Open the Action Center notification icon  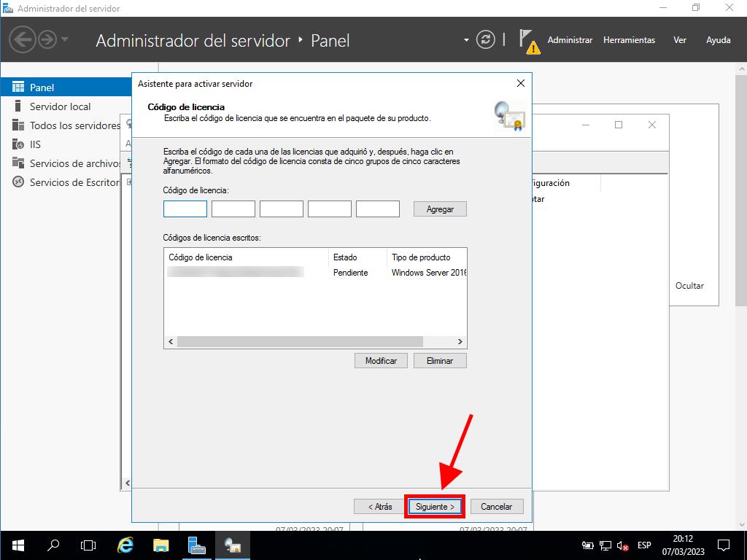pyautogui.click(x=724, y=545)
